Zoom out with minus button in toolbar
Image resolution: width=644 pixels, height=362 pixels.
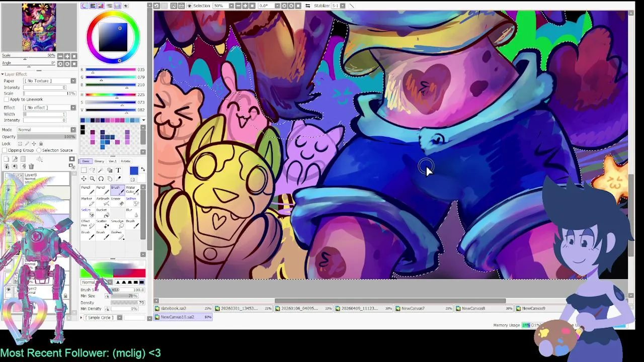click(238, 6)
